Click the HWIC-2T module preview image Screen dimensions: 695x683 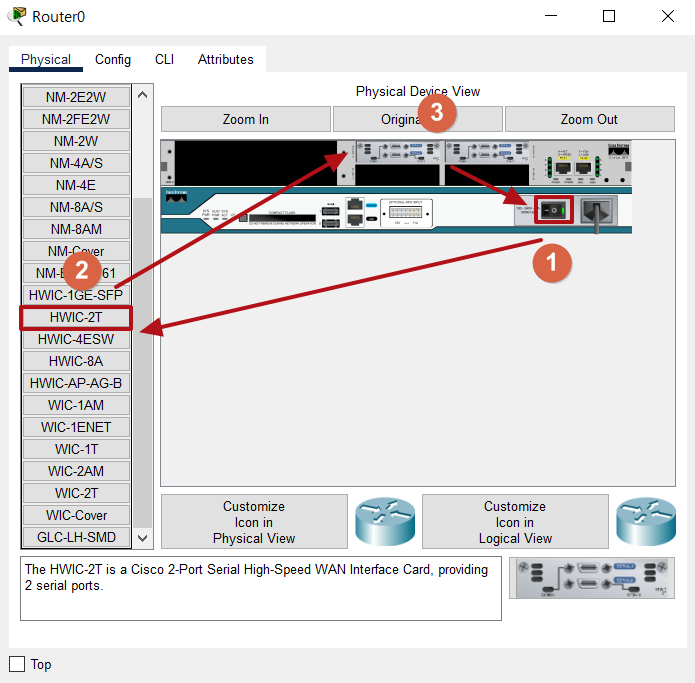(592, 578)
